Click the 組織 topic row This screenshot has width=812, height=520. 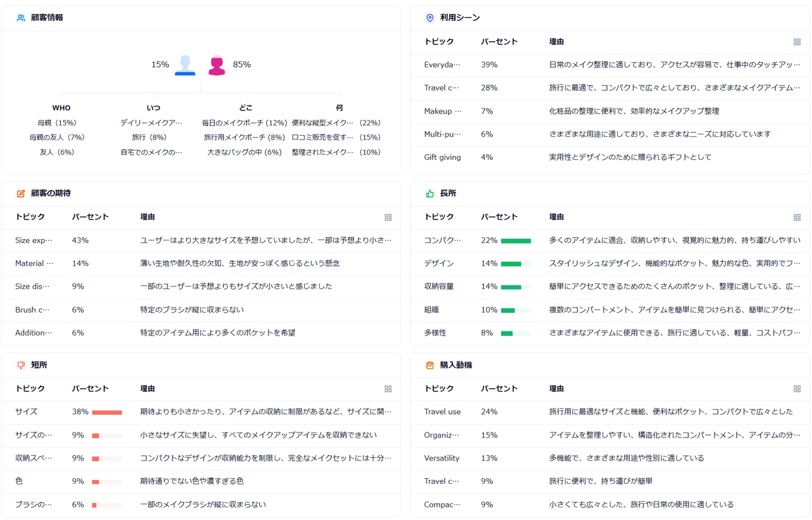609,310
